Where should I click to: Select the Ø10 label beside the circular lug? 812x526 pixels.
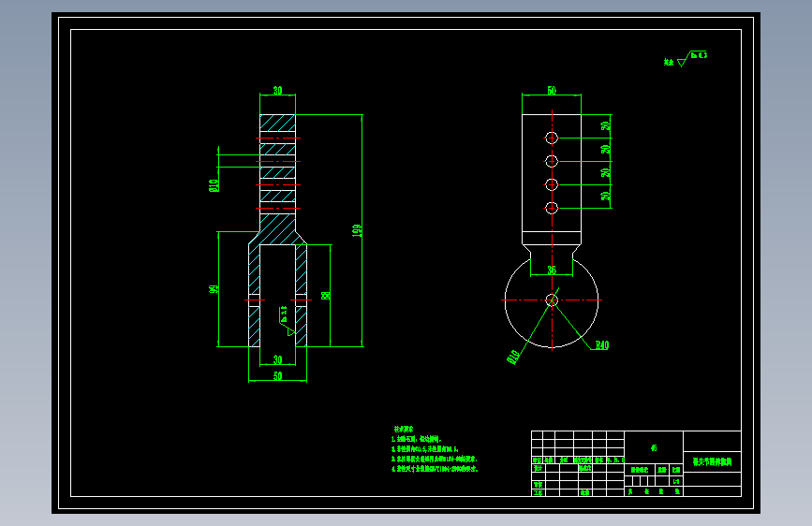(x=512, y=358)
